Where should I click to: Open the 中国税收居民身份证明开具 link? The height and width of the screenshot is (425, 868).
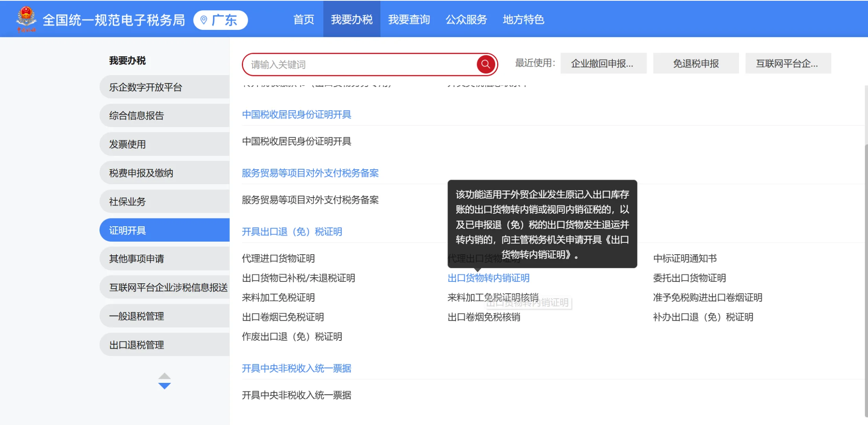pos(297,115)
